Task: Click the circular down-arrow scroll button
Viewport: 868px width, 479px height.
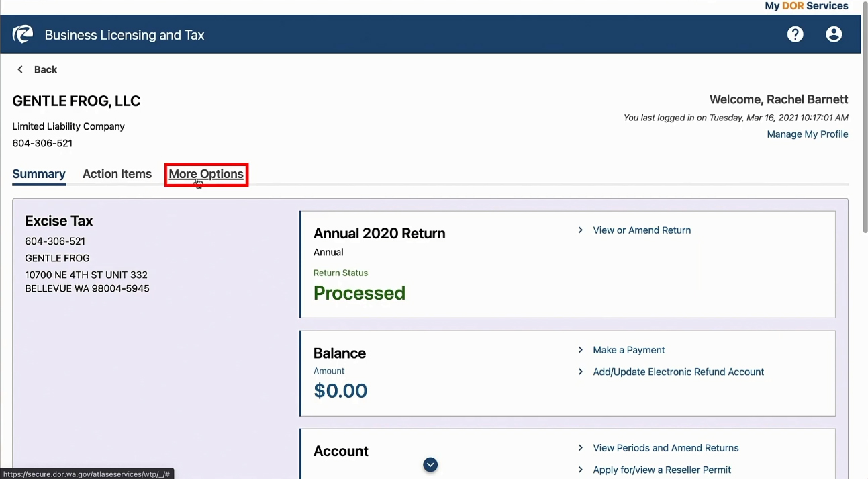Action: coord(430,464)
